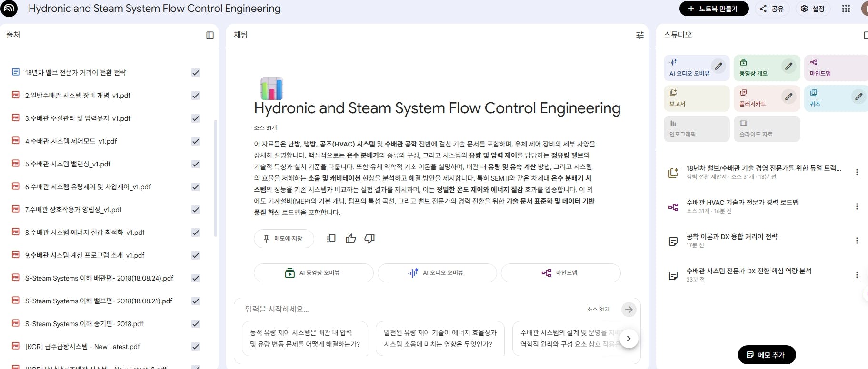Uncheck 4.수배관 시스템 제어모드_v1.pdf
Viewport: 868px width, 369px height.
(x=196, y=141)
